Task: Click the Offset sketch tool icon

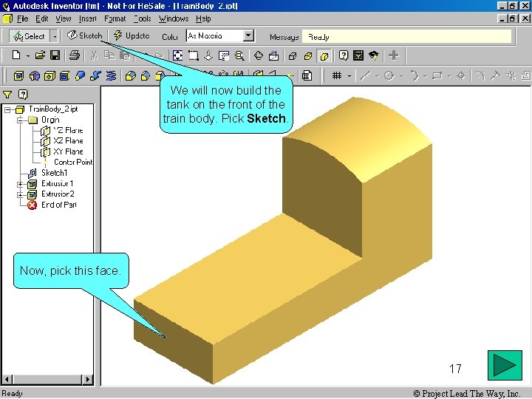Action: coord(525,75)
